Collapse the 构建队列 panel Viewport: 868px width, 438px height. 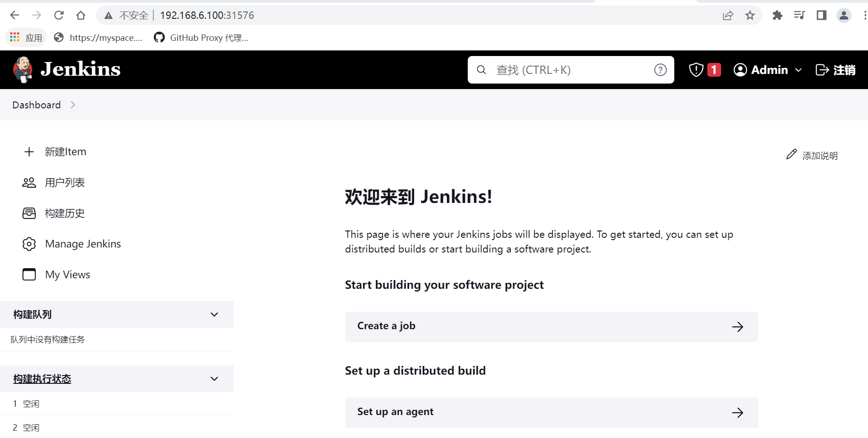tap(214, 314)
